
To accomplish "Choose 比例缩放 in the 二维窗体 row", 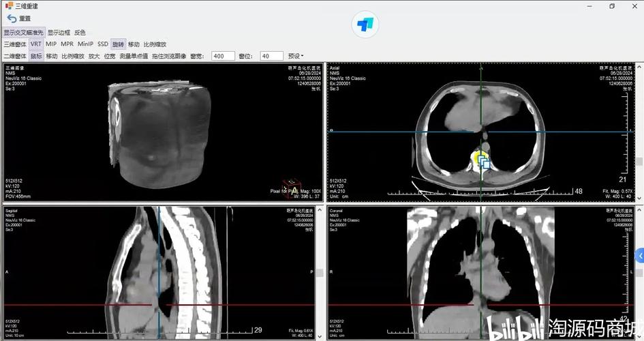I will (73, 56).
